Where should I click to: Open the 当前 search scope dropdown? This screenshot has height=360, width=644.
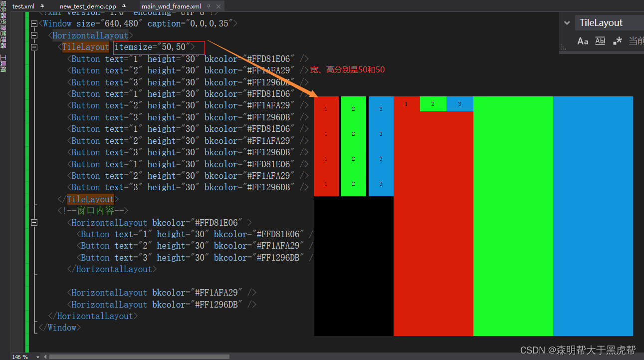[x=636, y=41]
